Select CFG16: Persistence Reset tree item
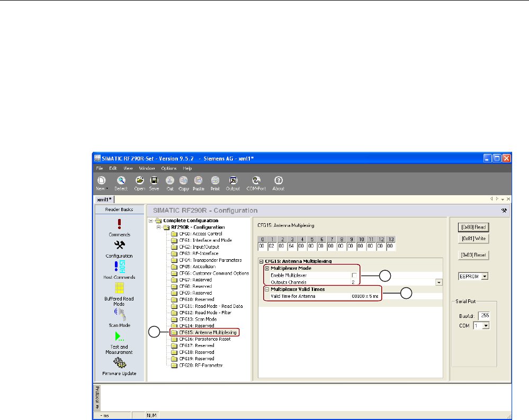This screenshot has width=529, height=420. click(205, 339)
